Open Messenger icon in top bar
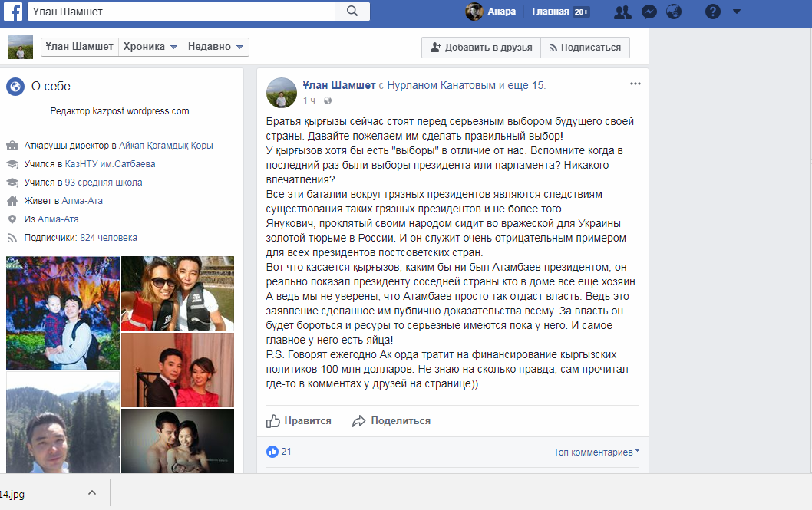812x510 pixels. (649, 12)
